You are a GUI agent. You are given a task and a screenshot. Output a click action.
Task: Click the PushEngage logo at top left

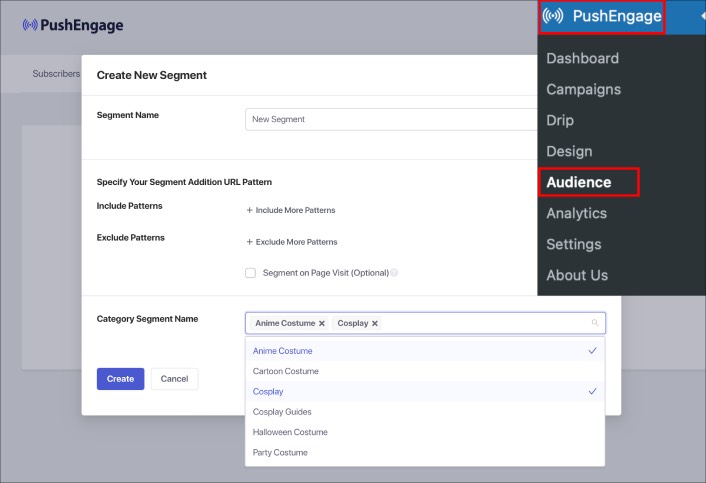(73, 25)
